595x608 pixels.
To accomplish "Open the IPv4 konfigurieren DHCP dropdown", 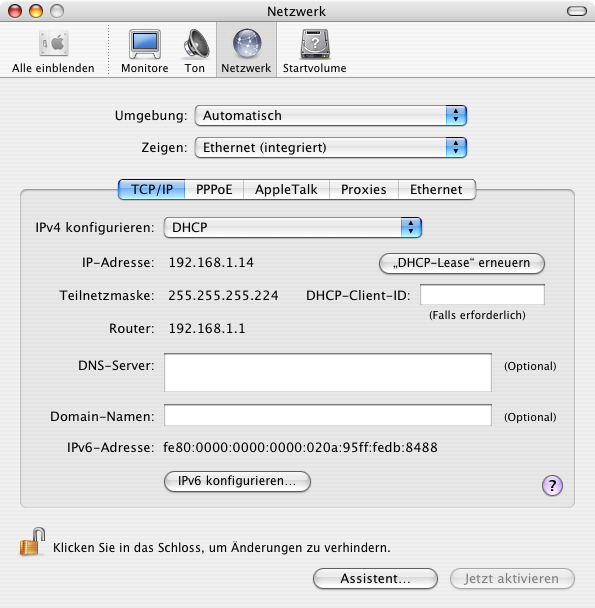I will click(x=292, y=227).
